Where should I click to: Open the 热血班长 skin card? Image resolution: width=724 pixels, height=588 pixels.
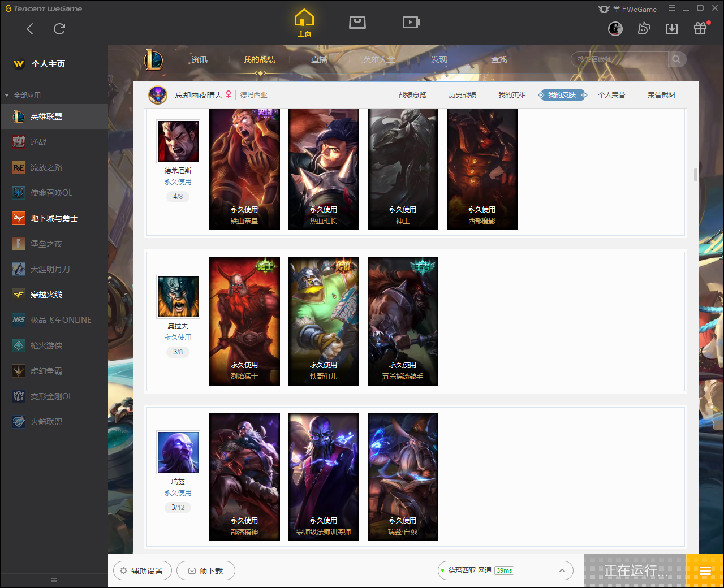tap(324, 169)
